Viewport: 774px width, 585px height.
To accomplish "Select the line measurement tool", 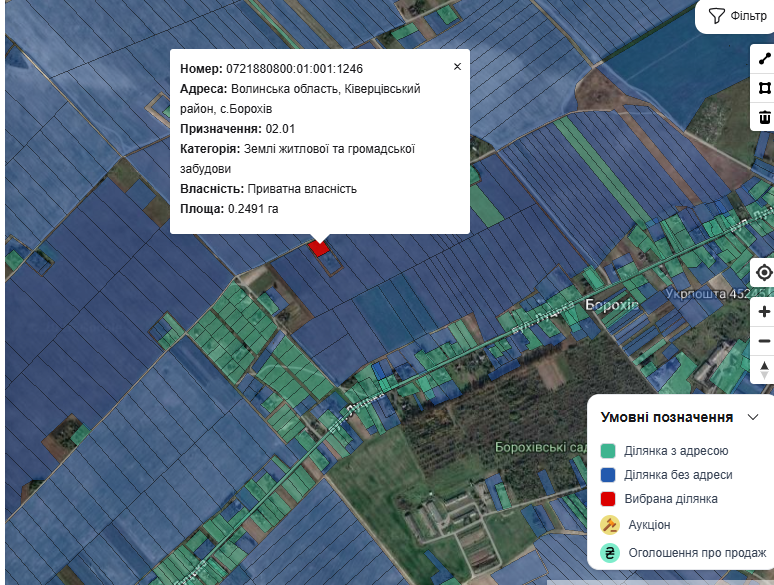I will tap(764, 60).
